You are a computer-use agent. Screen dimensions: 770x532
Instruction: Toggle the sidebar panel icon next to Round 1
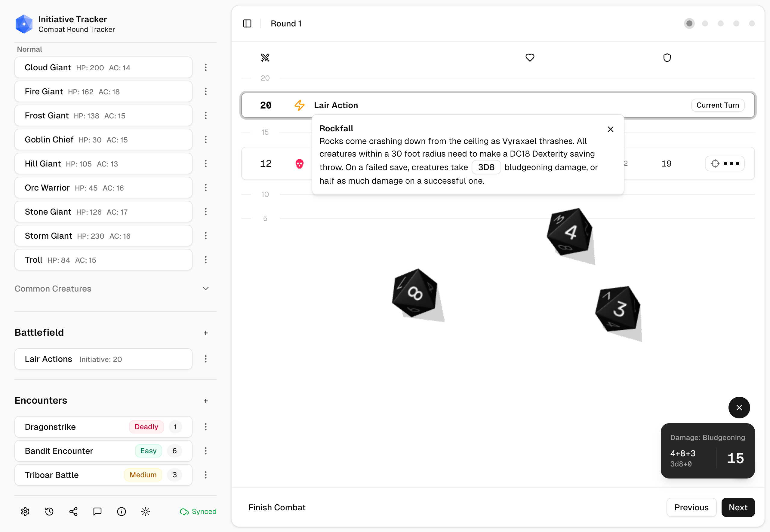[247, 23]
